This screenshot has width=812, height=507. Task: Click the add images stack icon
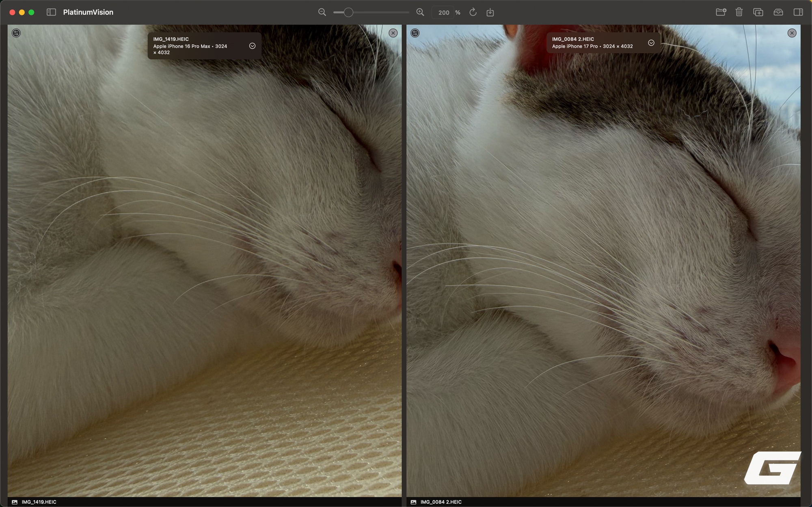tap(758, 12)
